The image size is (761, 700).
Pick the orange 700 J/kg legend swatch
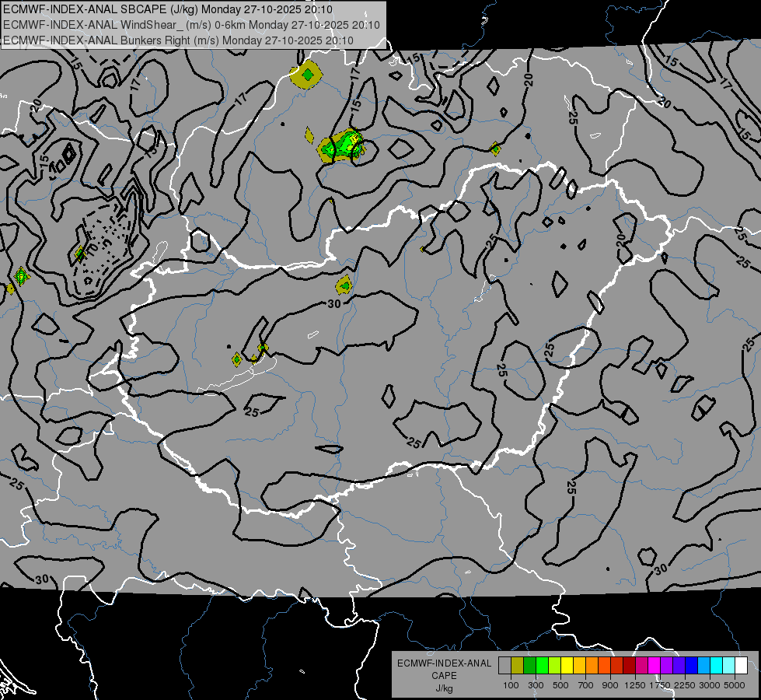[x=592, y=665]
